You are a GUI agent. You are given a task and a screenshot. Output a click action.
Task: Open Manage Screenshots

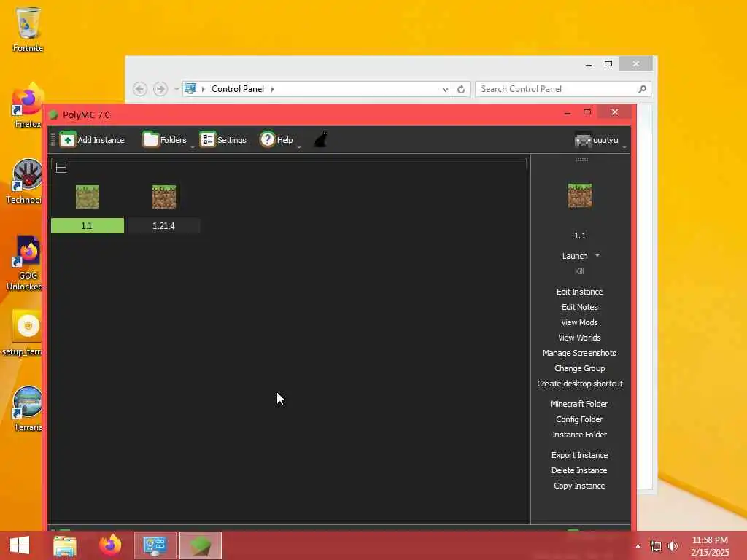(579, 353)
